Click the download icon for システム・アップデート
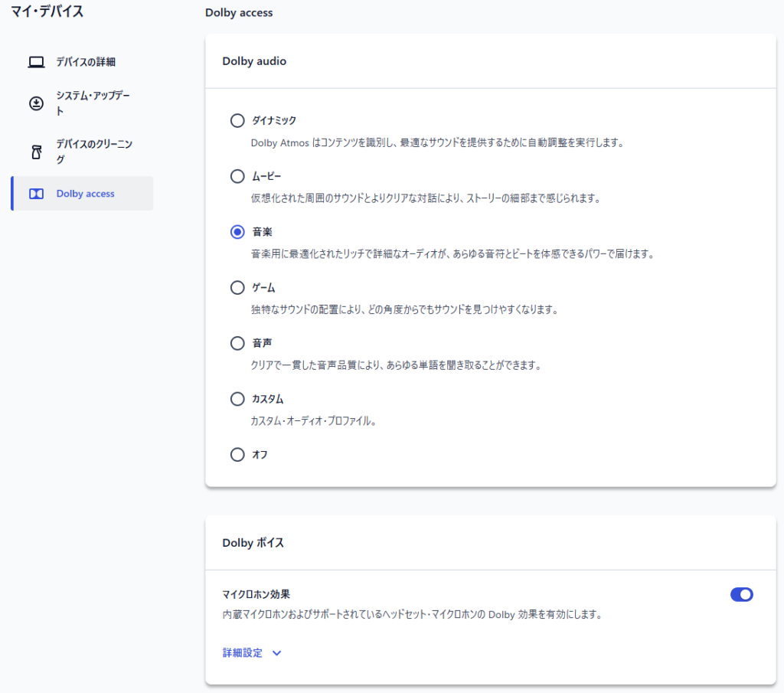The image size is (784, 693). click(x=36, y=103)
